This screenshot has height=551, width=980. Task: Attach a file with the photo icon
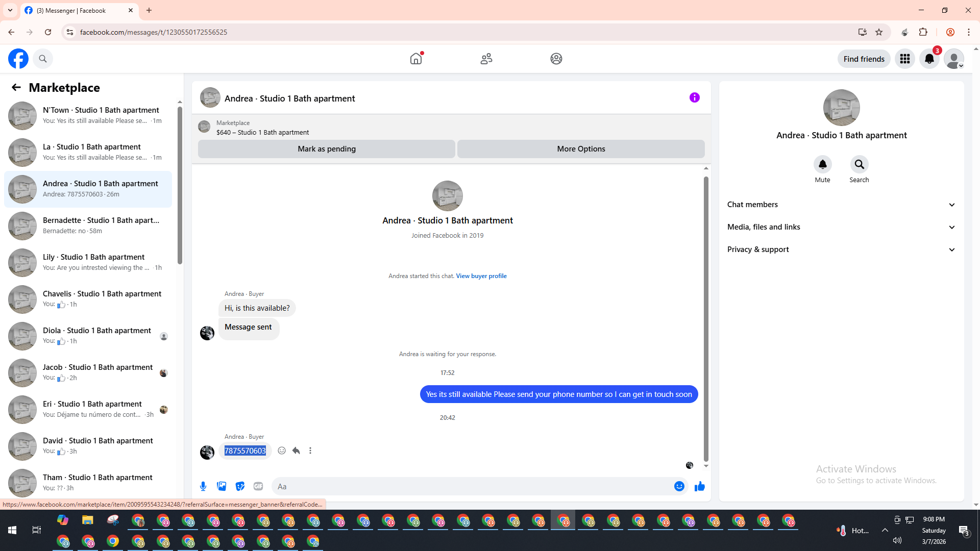(x=222, y=486)
